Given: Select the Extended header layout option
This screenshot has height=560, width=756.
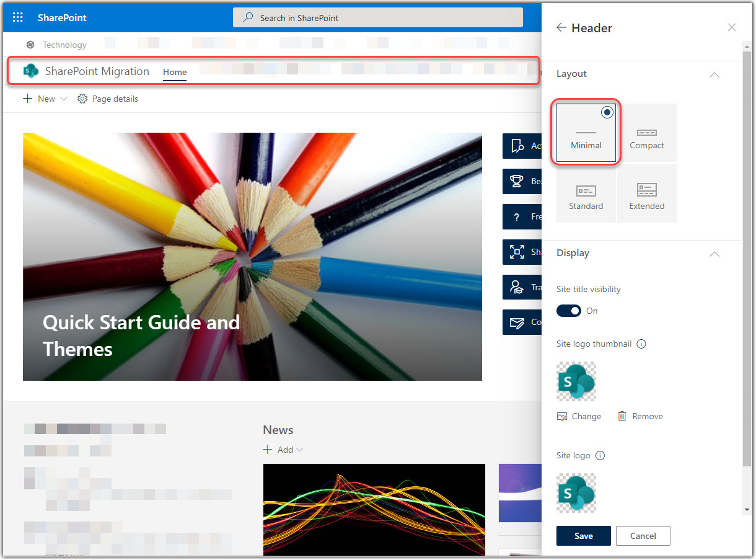Looking at the screenshot, I should 647,193.
